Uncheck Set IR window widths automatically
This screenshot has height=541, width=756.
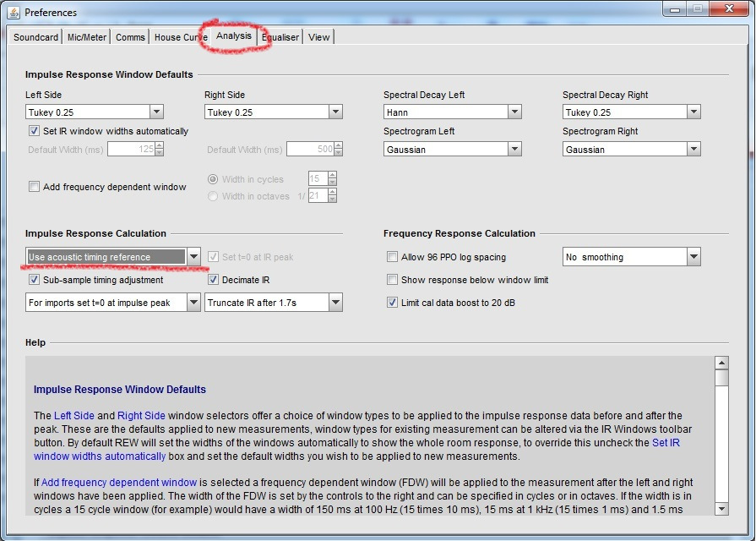[34, 131]
